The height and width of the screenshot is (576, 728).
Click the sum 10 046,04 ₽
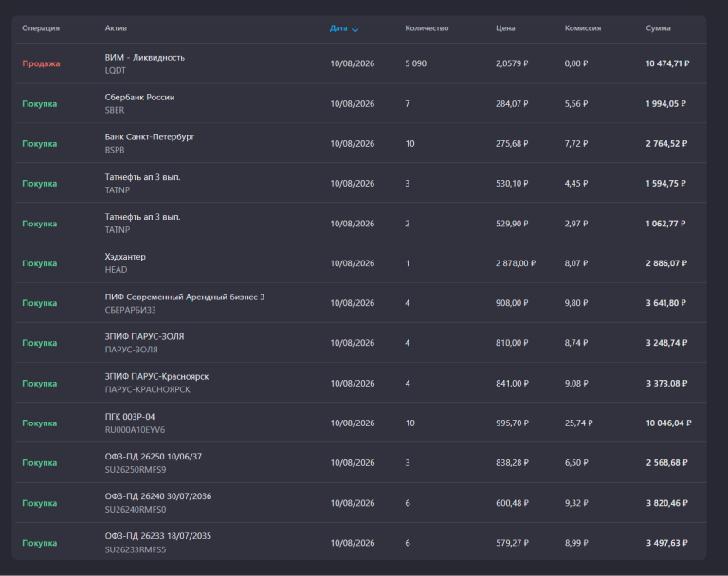(668, 423)
